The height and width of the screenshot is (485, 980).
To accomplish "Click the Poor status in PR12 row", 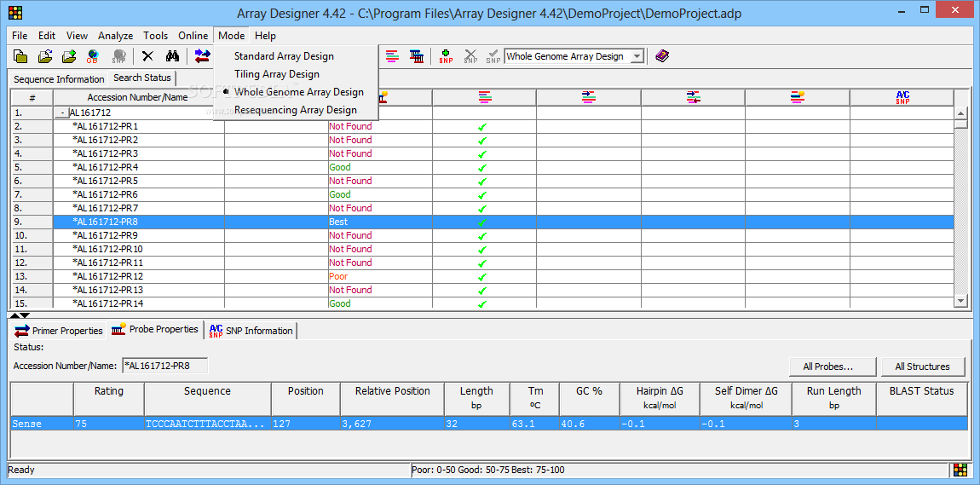I will [338, 276].
